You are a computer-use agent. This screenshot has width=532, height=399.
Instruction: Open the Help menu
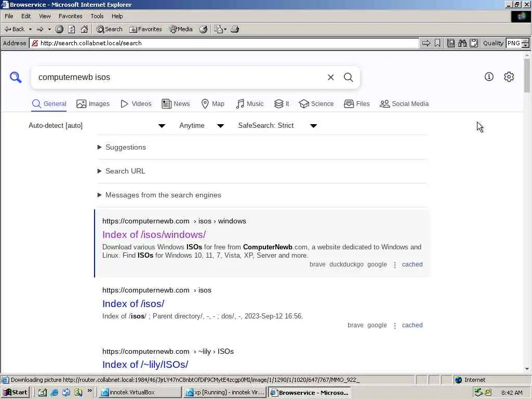[x=117, y=16]
